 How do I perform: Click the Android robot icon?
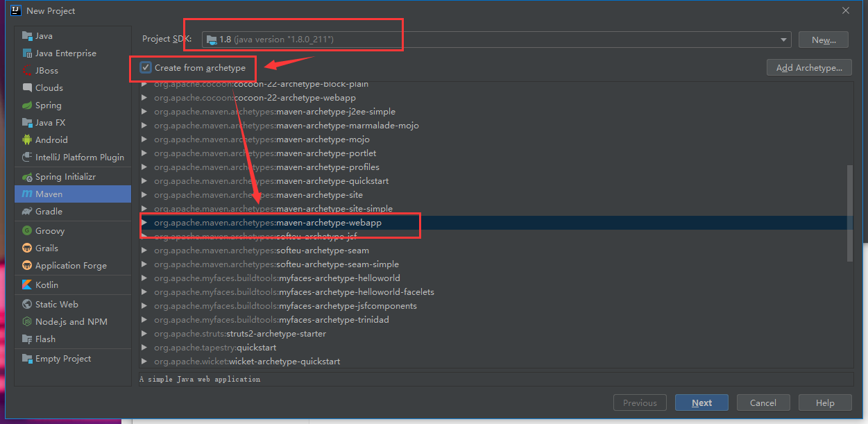tap(27, 140)
